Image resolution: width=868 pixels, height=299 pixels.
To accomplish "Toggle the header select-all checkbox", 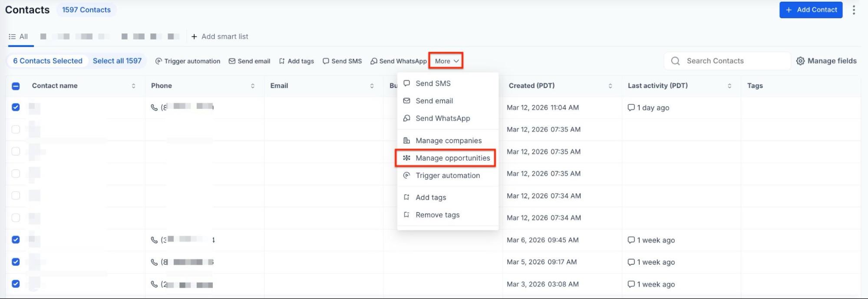I will pos(16,86).
